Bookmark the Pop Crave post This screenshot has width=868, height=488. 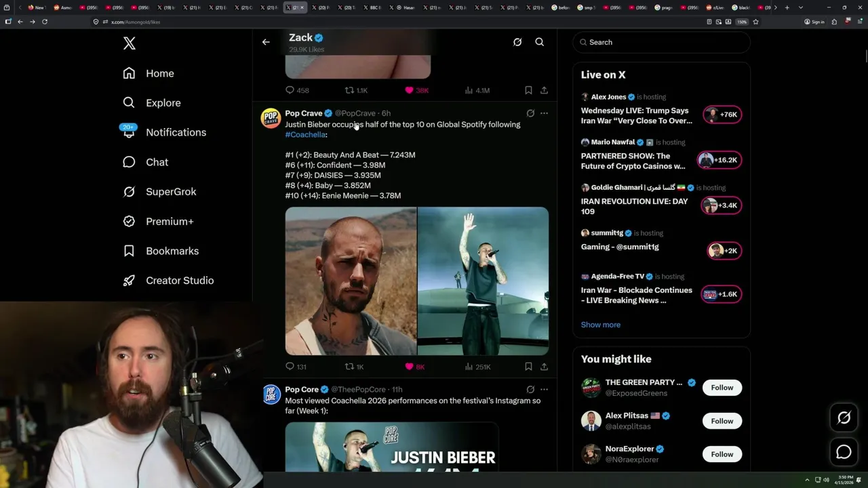(x=528, y=367)
